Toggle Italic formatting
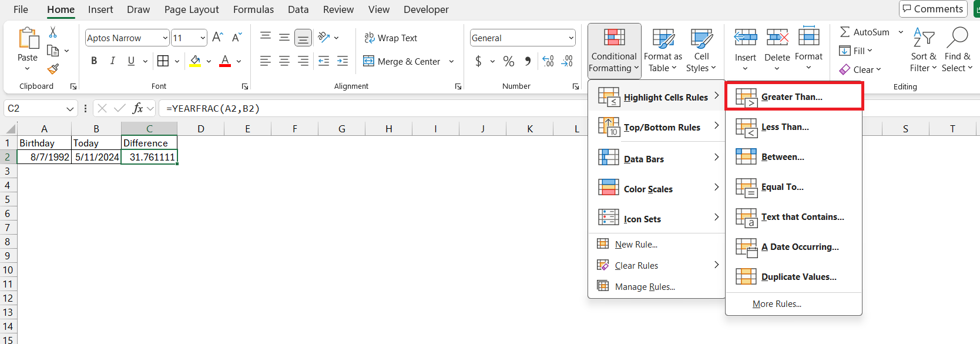The width and height of the screenshot is (980, 344). tap(113, 61)
